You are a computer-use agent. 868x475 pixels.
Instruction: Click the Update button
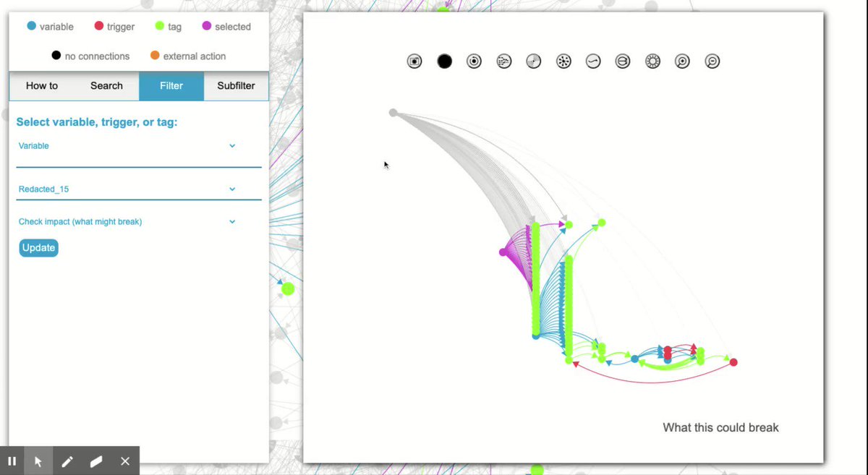[38, 247]
